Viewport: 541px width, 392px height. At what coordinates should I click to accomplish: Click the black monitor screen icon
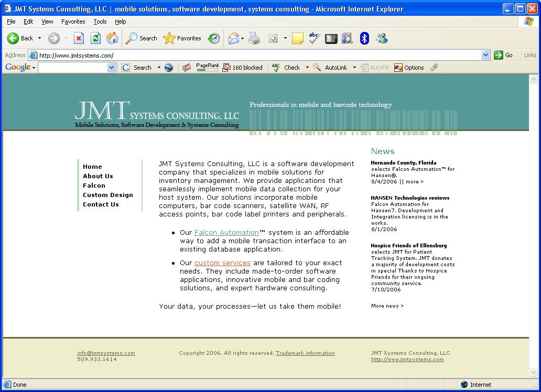coord(331,38)
